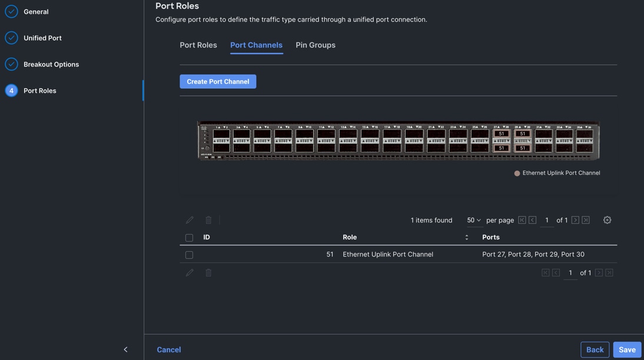Click the bottom edit pencil icon
Viewport: 644px width, 360px height.
pyautogui.click(x=190, y=273)
